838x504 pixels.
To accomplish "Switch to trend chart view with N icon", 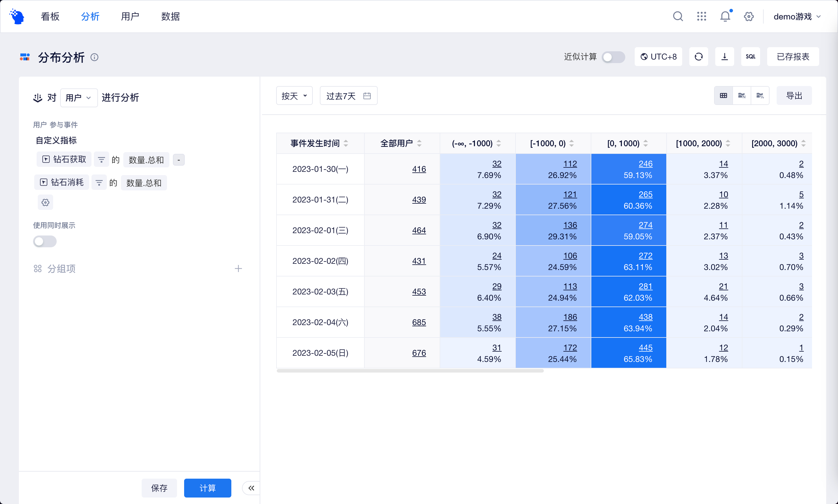I will [742, 95].
